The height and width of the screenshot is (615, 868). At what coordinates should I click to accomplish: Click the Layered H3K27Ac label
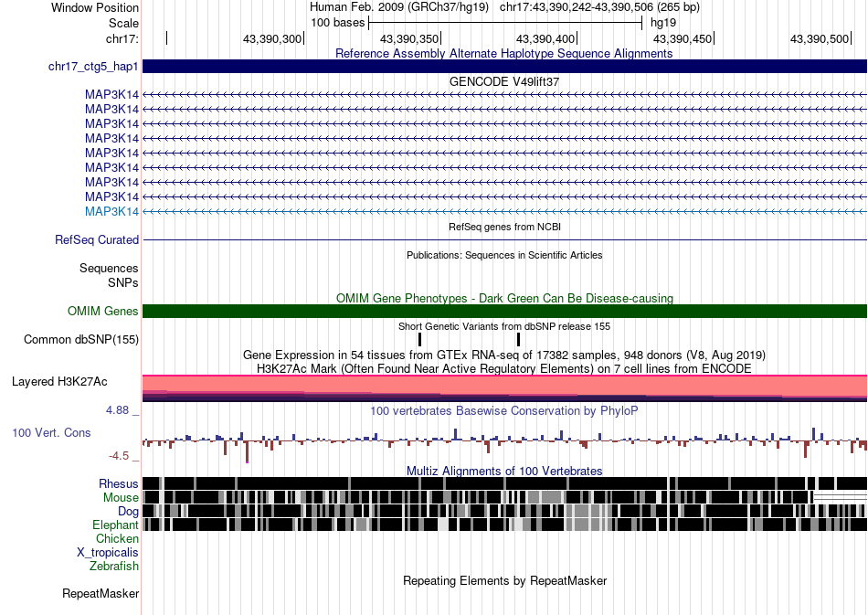[59, 382]
